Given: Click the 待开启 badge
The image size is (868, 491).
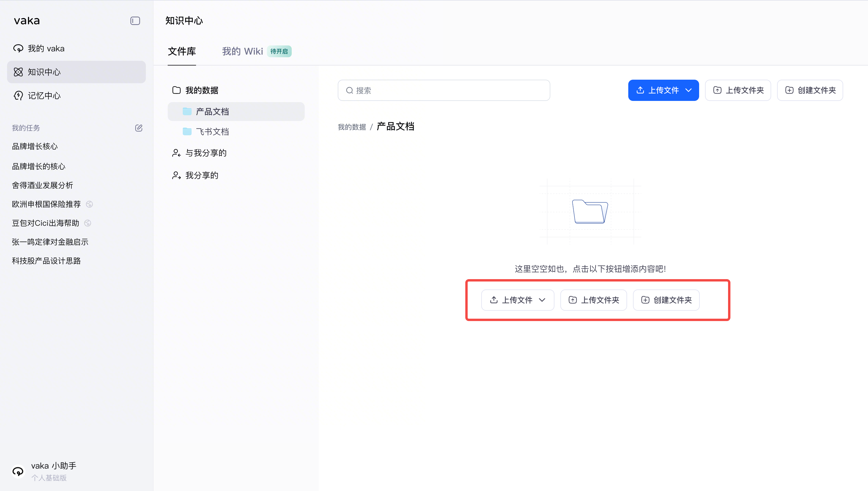Looking at the screenshot, I should pyautogui.click(x=279, y=52).
